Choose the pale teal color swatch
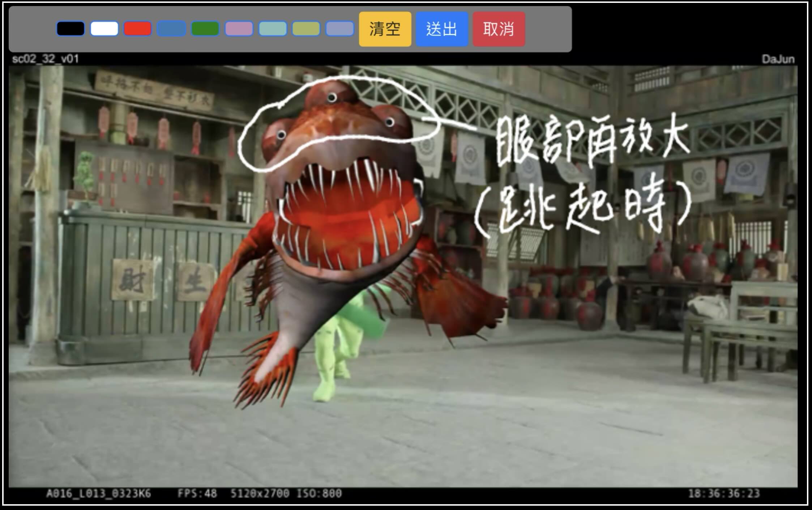Image resolution: width=812 pixels, height=510 pixels. 273,29
